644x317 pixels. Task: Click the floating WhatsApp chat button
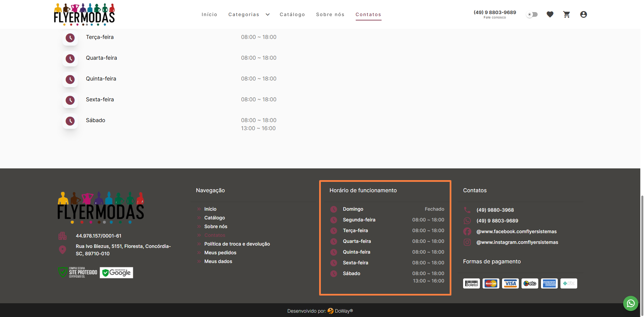click(x=631, y=303)
